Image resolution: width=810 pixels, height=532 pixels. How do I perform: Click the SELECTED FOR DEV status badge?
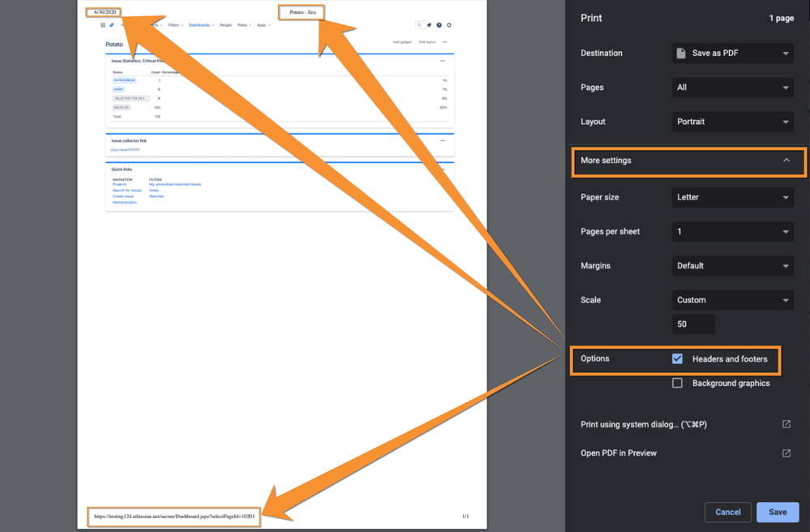(x=131, y=98)
